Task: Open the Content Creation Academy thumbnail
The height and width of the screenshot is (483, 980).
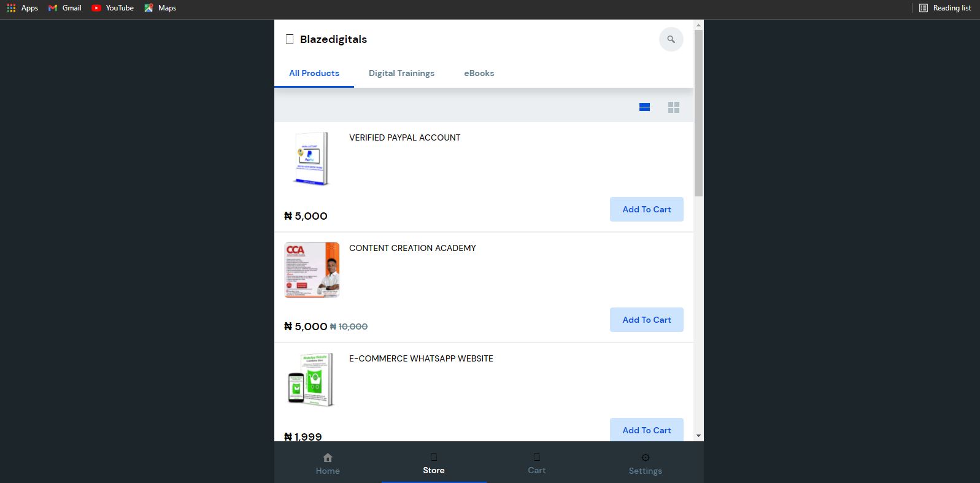Action: click(x=312, y=270)
